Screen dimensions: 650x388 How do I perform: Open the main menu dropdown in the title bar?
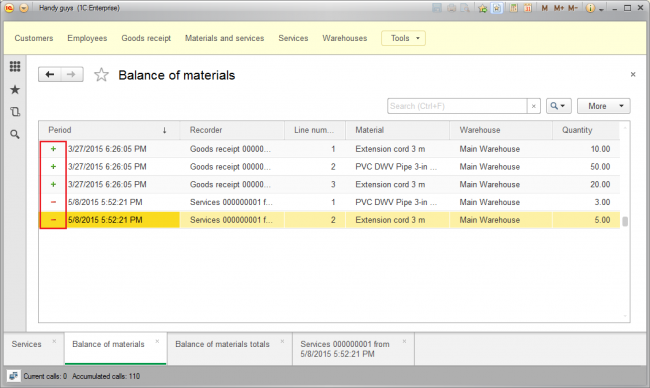point(24,8)
